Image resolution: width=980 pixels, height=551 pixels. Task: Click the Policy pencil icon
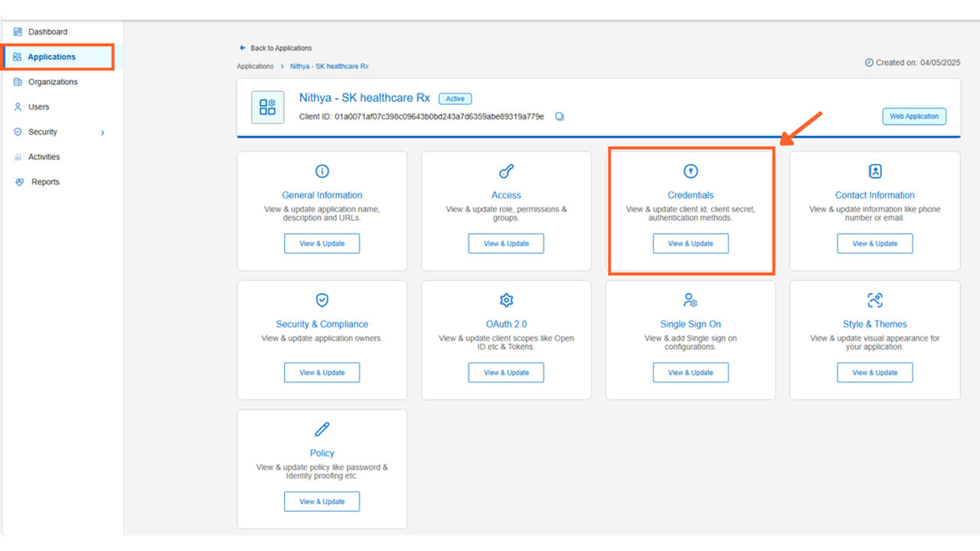point(322,429)
